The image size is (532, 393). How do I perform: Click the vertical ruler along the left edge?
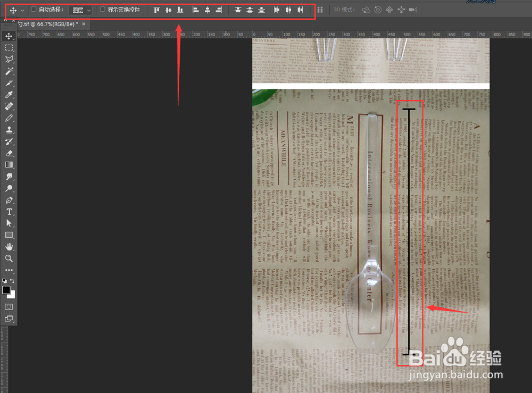[3, 359]
